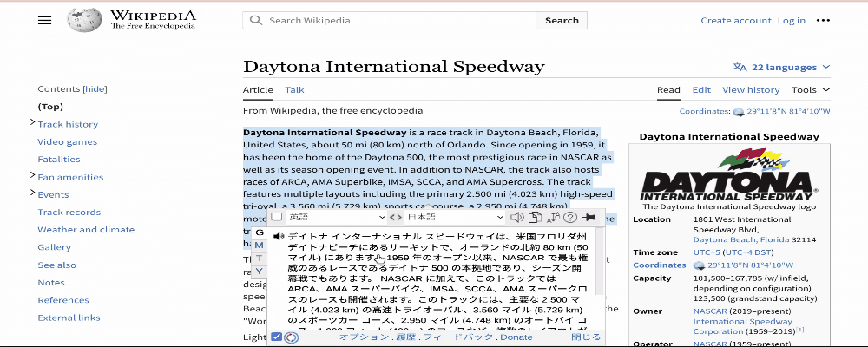
Task: Click the font size icon in translator popup
Action: [553, 218]
